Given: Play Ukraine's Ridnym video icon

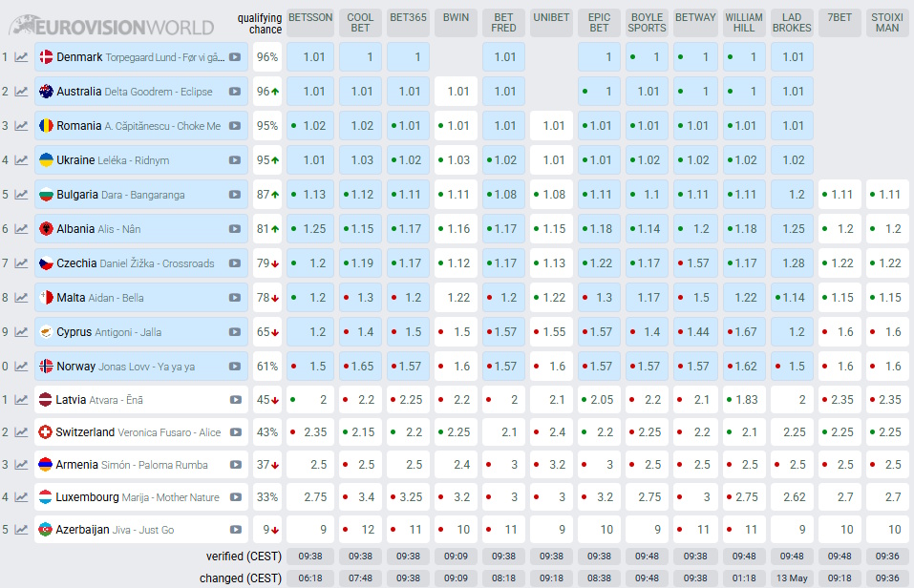Looking at the screenshot, I should 235,160.
